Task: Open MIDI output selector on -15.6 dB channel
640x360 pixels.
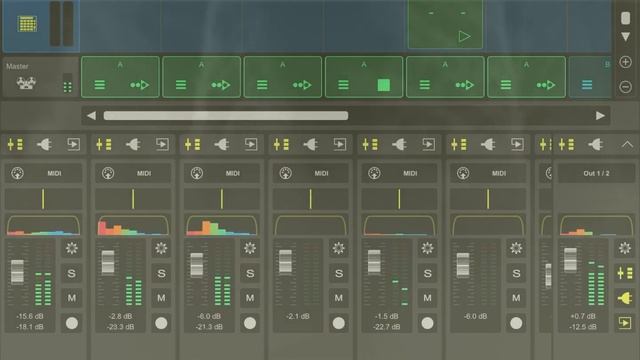Action: point(43,173)
